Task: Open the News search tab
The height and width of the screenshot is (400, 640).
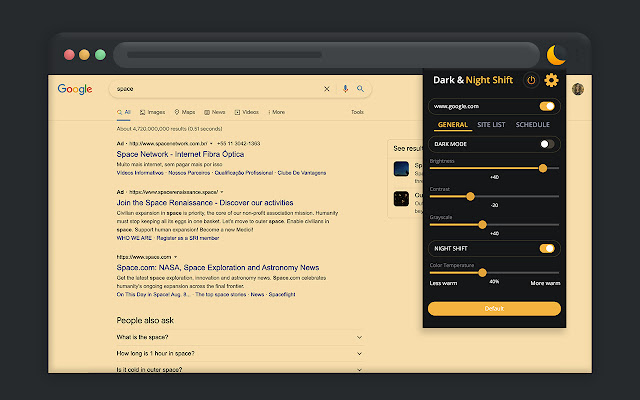Action: 215,112
